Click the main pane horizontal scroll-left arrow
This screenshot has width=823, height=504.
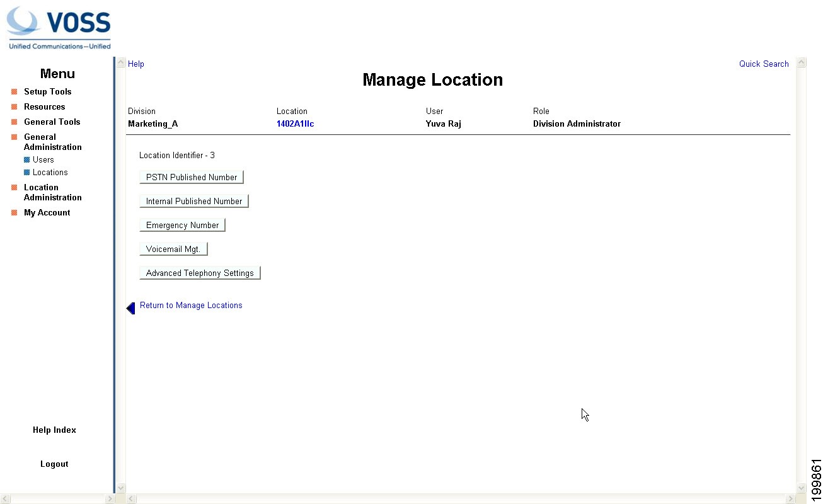[132, 499]
